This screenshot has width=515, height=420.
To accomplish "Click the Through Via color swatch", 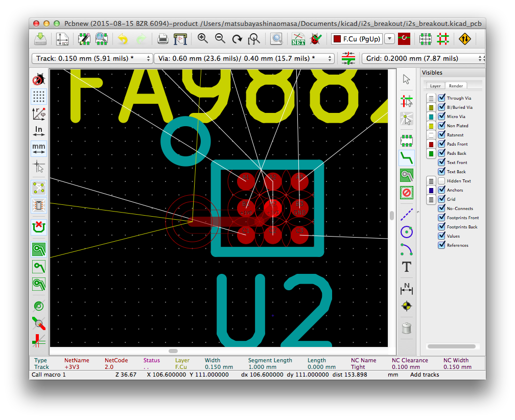I will (x=431, y=98).
